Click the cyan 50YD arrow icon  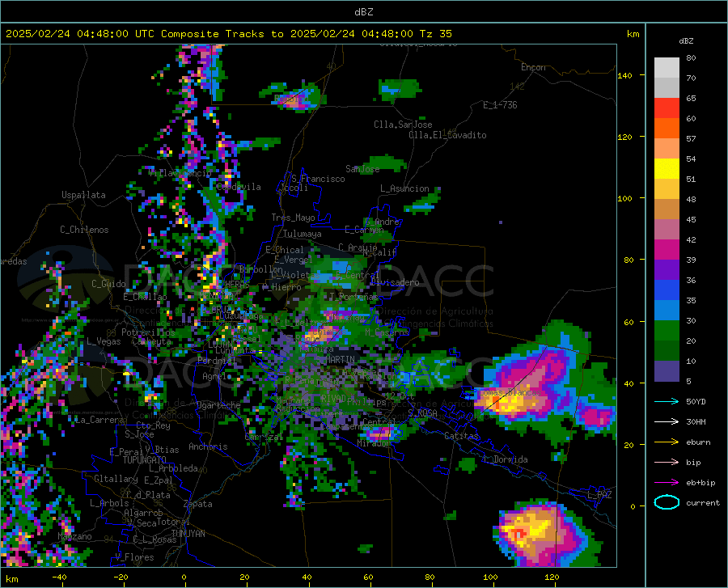pyautogui.click(x=667, y=401)
